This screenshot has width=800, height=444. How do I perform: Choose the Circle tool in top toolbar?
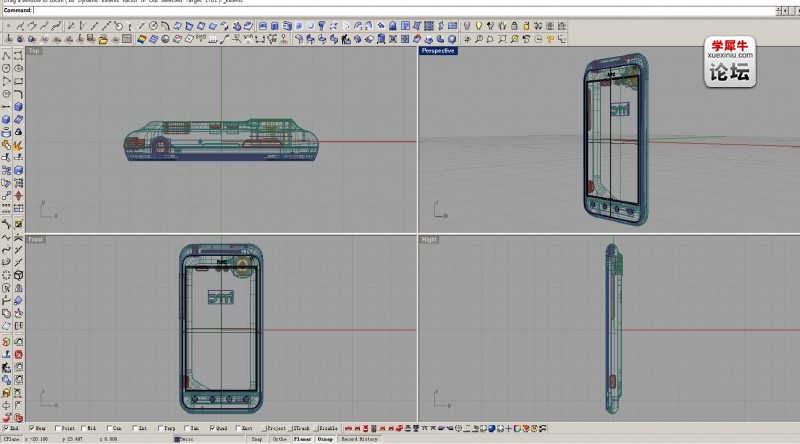coord(153,26)
